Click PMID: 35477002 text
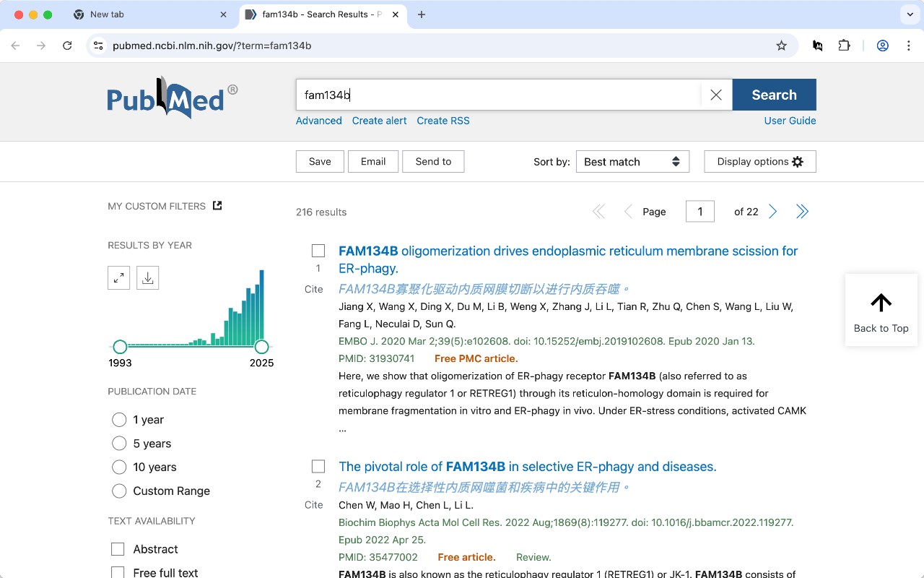This screenshot has height=578, width=924. tap(378, 557)
